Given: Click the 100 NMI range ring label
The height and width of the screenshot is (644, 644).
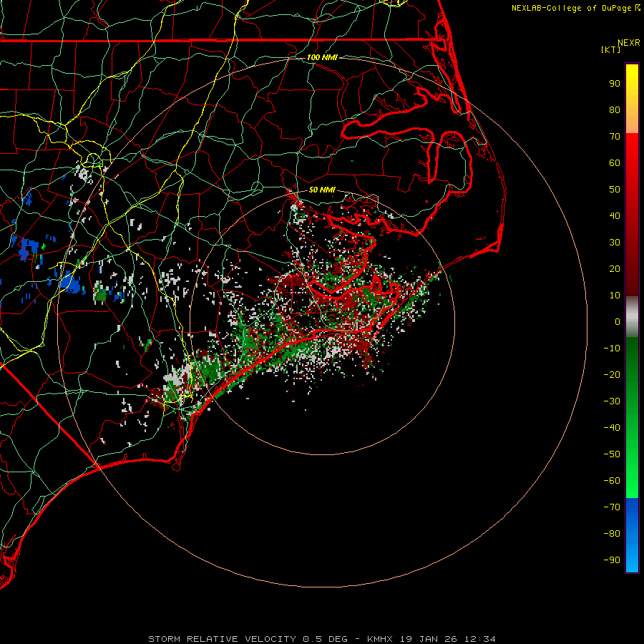Looking at the screenshot, I should tap(322, 57).
